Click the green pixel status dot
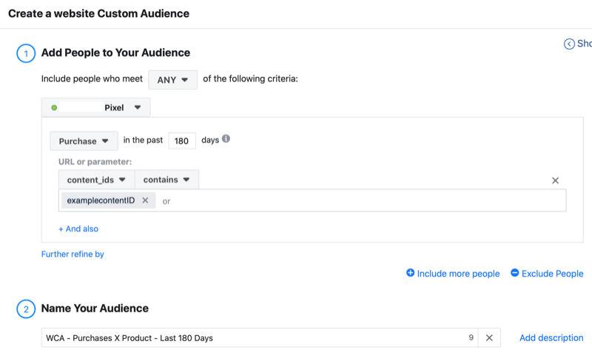 tap(55, 108)
